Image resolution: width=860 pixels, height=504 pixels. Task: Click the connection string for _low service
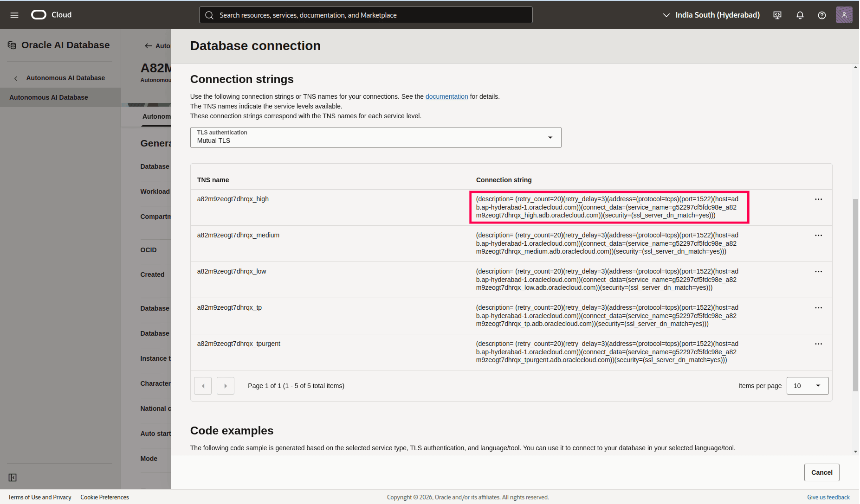coord(607,280)
